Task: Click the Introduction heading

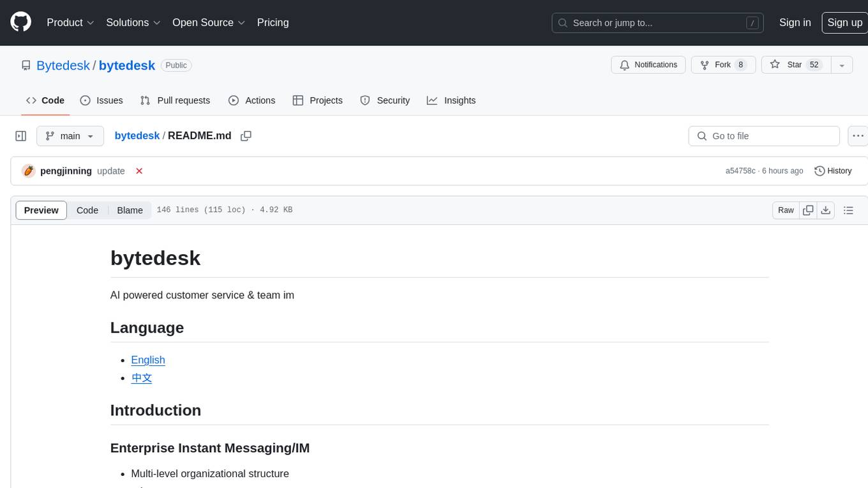Action: pos(156,410)
